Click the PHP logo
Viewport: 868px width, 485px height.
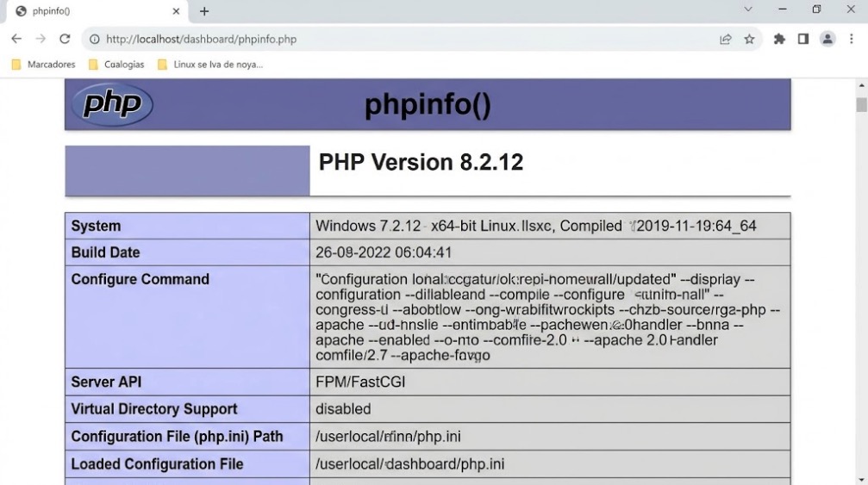[112, 104]
